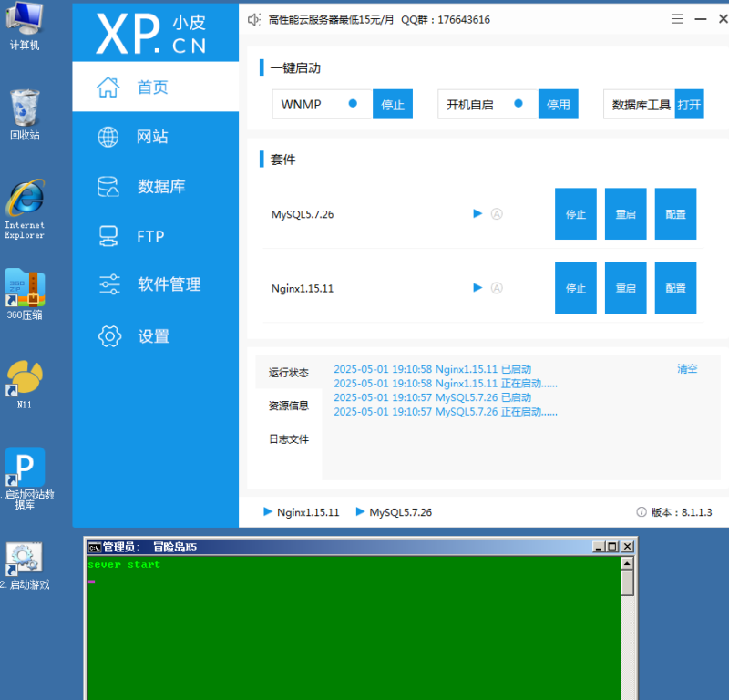
Task: Open the 360压缩 desktop shortcut
Action: [x=25, y=290]
